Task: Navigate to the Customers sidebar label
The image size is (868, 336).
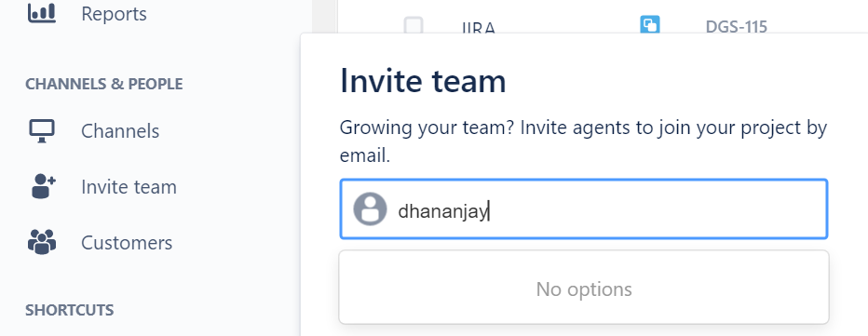Action: click(x=127, y=242)
